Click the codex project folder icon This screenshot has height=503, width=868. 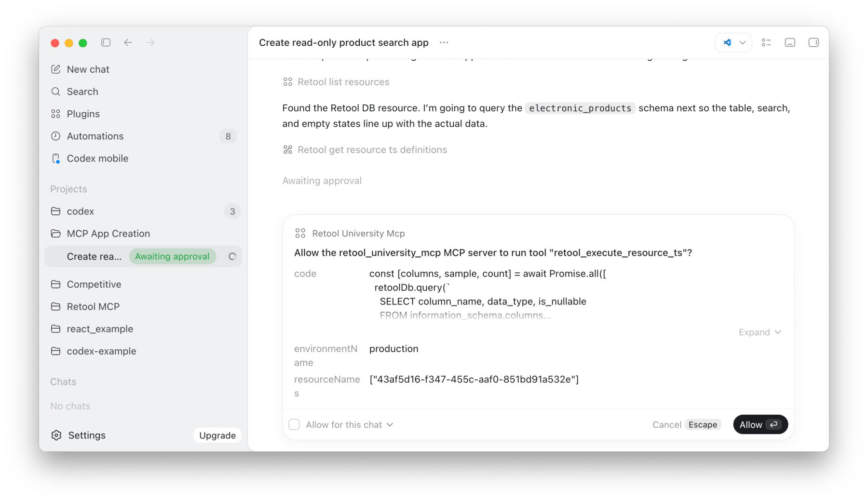point(56,211)
